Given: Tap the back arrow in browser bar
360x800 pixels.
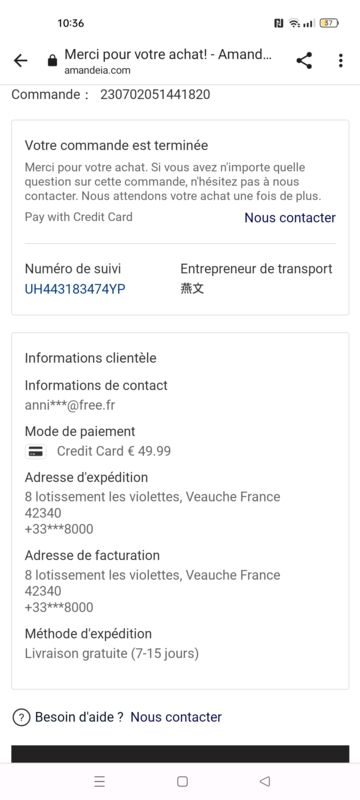Looking at the screenshot, I should pos(20,61).
